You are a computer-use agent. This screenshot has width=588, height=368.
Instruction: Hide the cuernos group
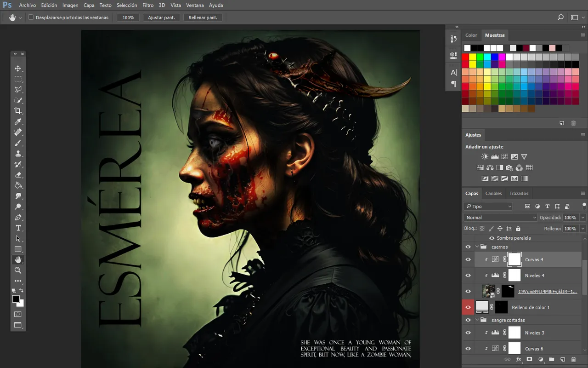[x=468, y=247]
